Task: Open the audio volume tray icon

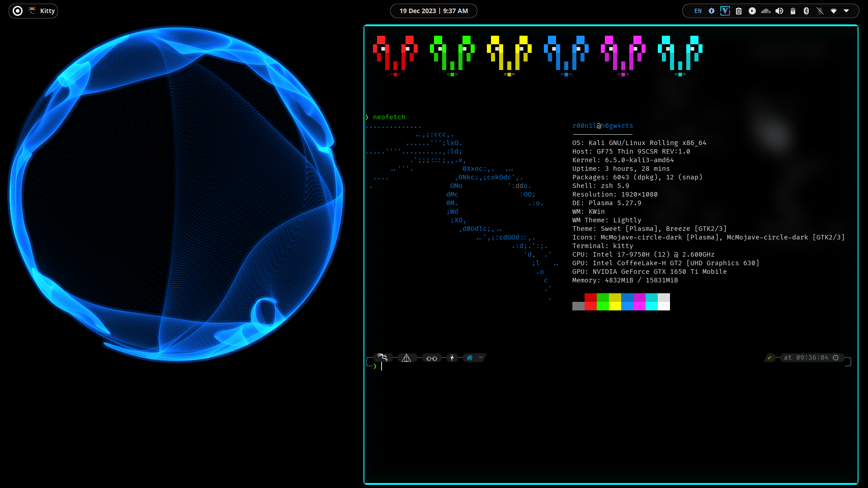Action: click(x=779, y=11)
